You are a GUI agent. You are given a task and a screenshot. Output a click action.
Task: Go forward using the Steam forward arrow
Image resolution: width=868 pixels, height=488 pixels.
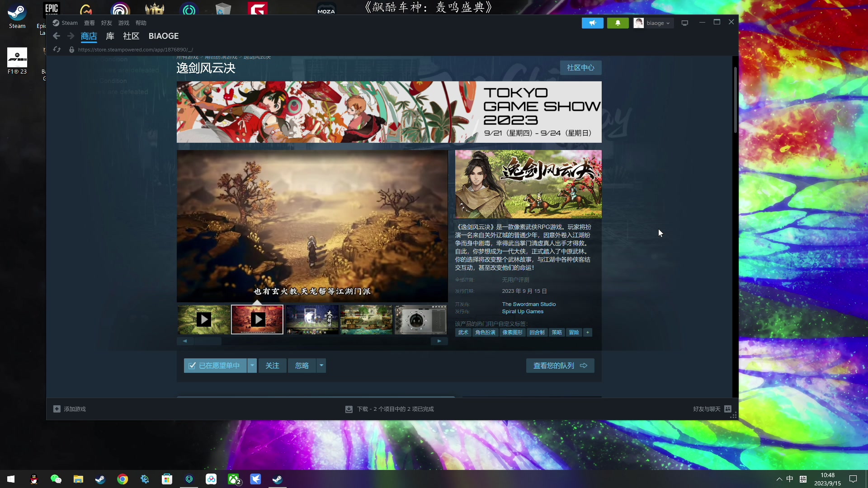click(71, 36)
